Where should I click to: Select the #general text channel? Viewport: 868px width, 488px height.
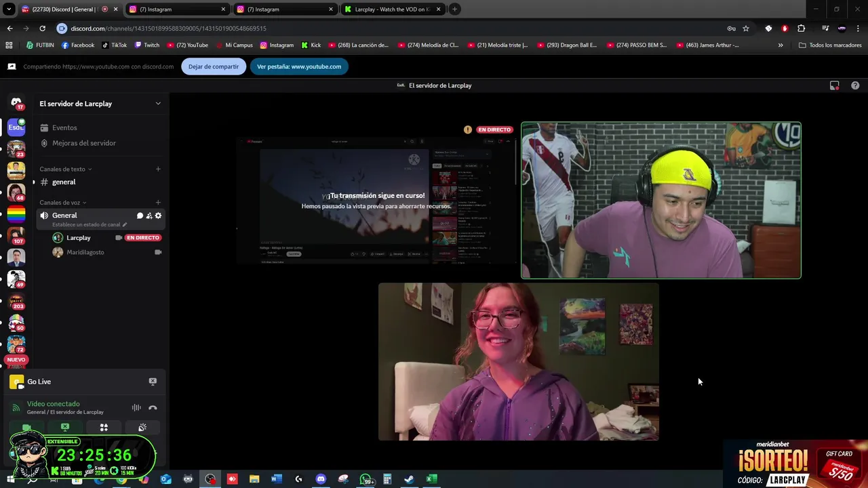[100, 182]
